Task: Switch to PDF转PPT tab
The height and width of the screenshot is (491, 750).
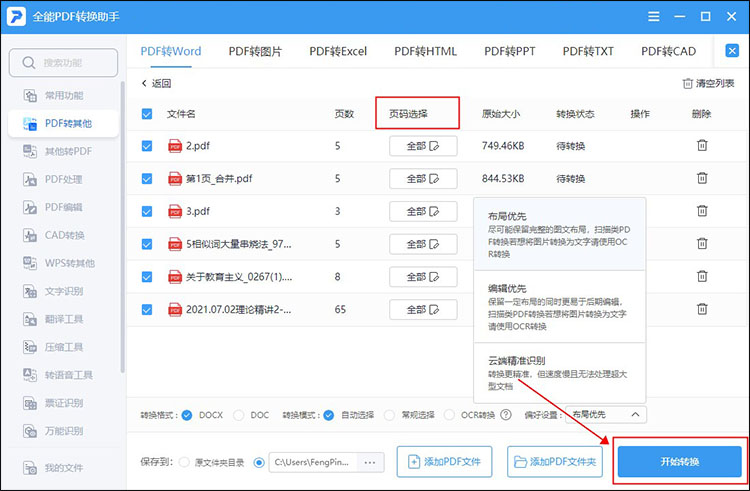Action: (509, 51)
